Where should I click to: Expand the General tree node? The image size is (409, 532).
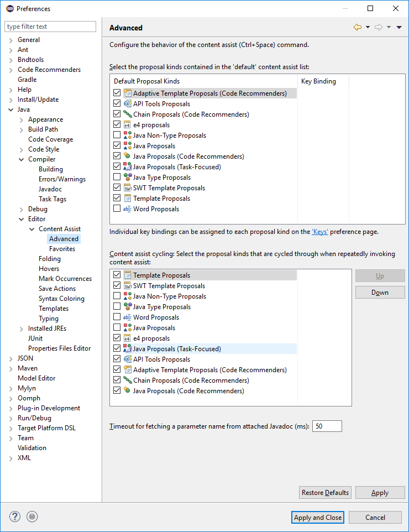(11, 40)
